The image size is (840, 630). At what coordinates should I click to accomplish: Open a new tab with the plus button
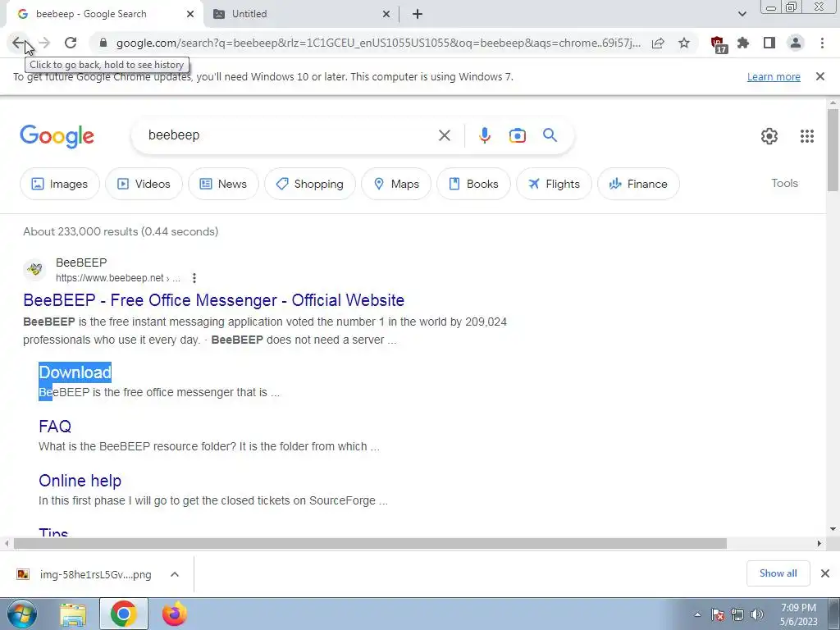[x=418, y=14]
